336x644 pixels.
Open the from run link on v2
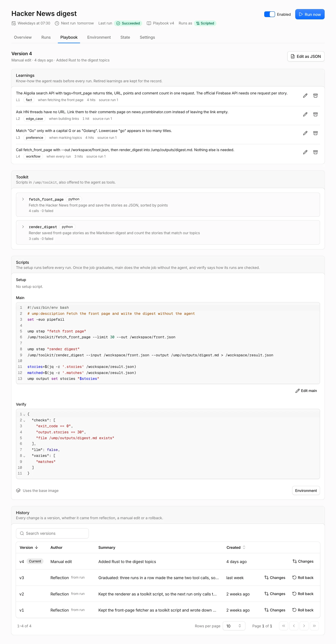click(78, 594)
